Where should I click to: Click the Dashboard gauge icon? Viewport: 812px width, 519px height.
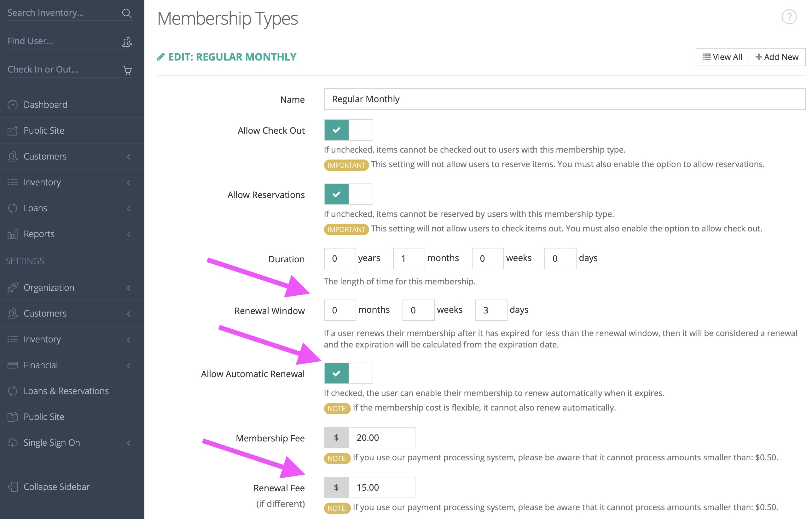tap(13, 105)
